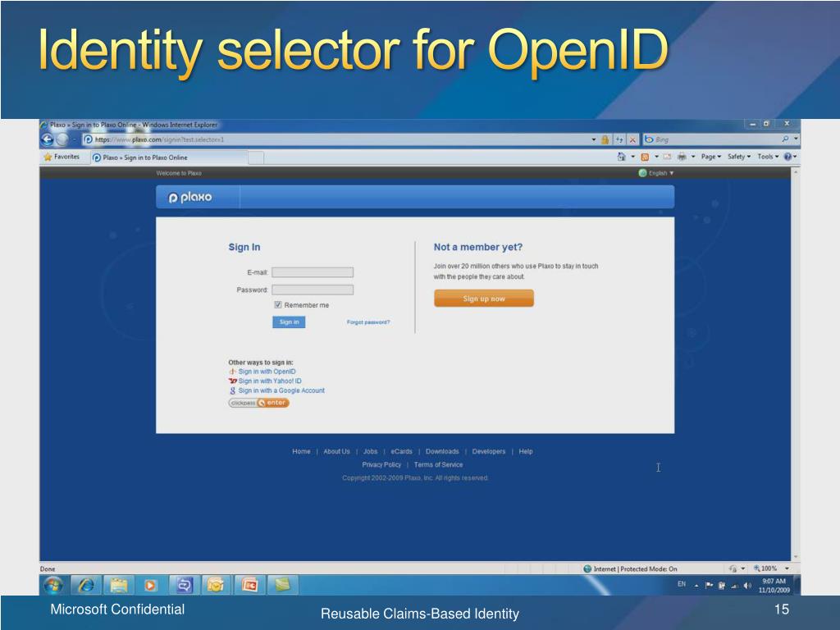Open the Tools menu
This screenshot has height=630, width=840.
768,157
